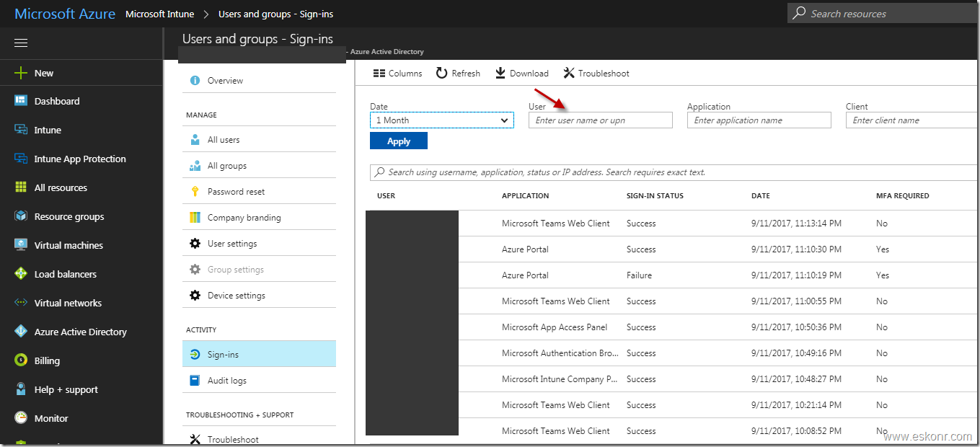Open the All users section
Image resolution: width=980 pixels, height=447 pixels.
tap(224, 139)
